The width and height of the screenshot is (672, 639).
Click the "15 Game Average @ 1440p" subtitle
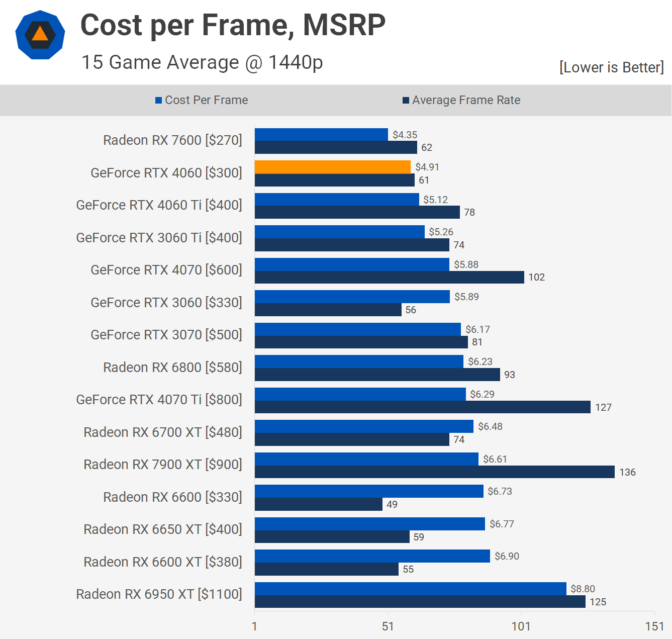(x=202, y=62)
